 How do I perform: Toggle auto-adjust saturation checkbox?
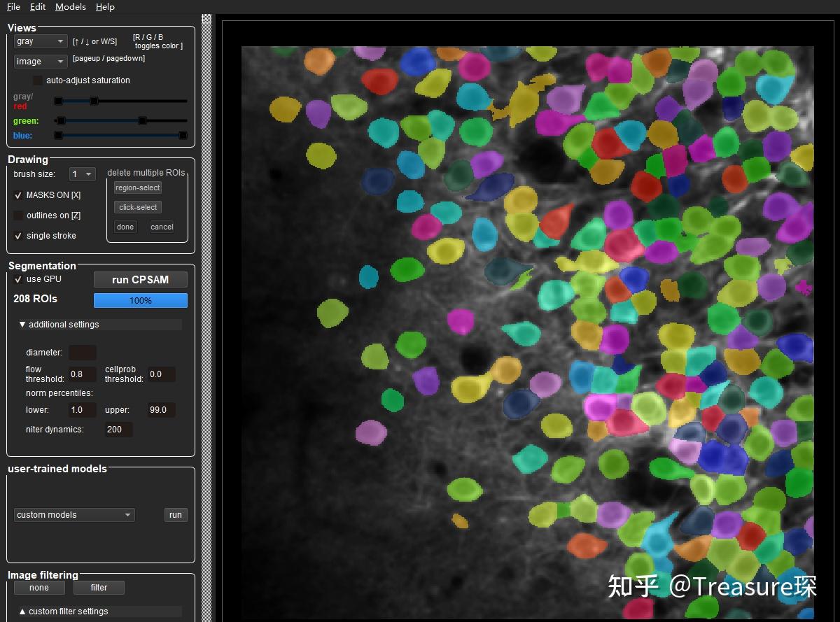pos(38,80)
